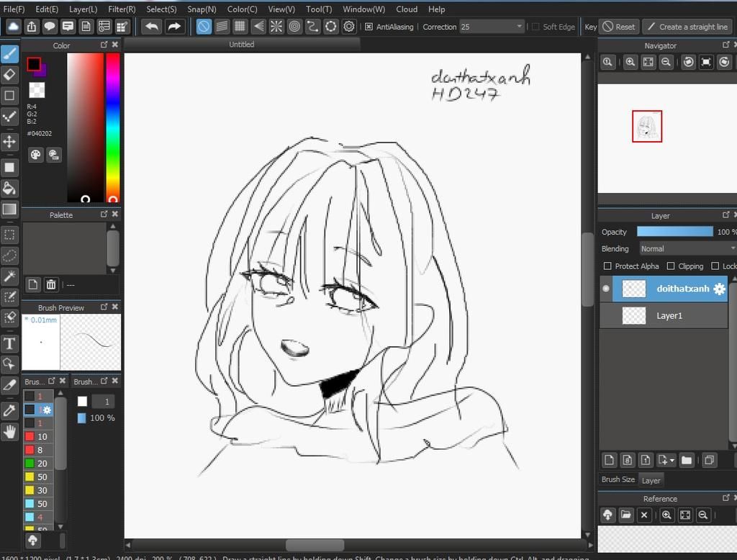Select the Bucket fill tool
The height and width of the screenshot is (560, 737).
9,188
